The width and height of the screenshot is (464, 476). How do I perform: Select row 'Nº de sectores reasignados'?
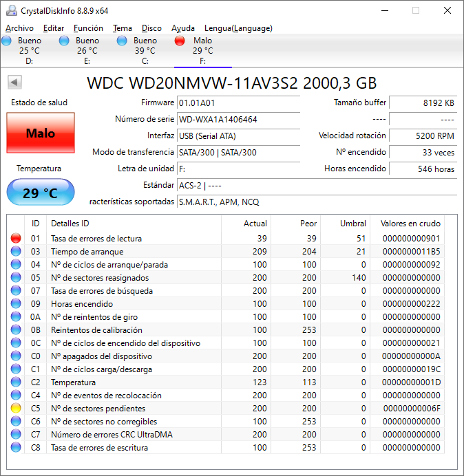[x=226, y=277]
